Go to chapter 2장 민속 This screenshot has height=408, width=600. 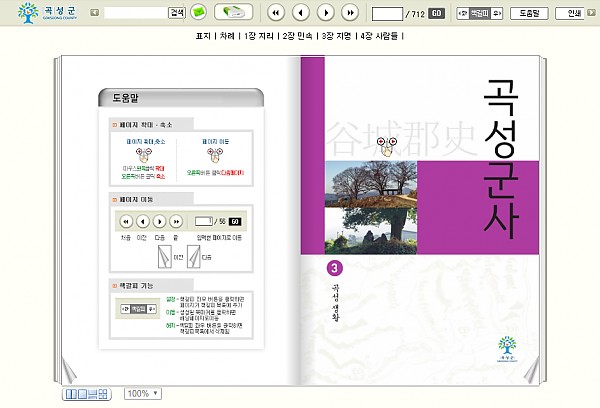[x=297, y=36]
